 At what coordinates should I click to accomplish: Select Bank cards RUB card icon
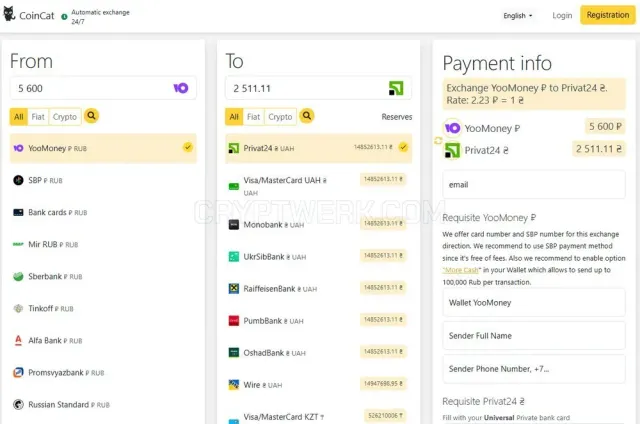tap(18, 212)
